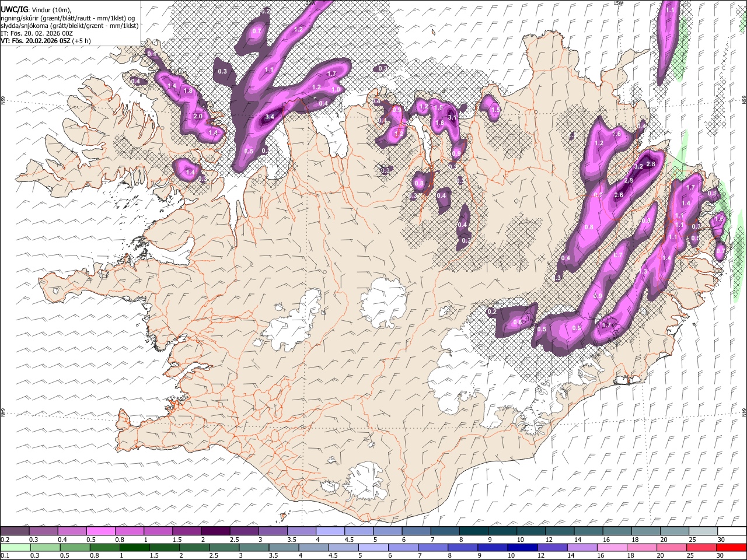Click the "3.2" precipitation value on the map
Image resolution: width=747 pixels, height=560 pixels.
638,166
